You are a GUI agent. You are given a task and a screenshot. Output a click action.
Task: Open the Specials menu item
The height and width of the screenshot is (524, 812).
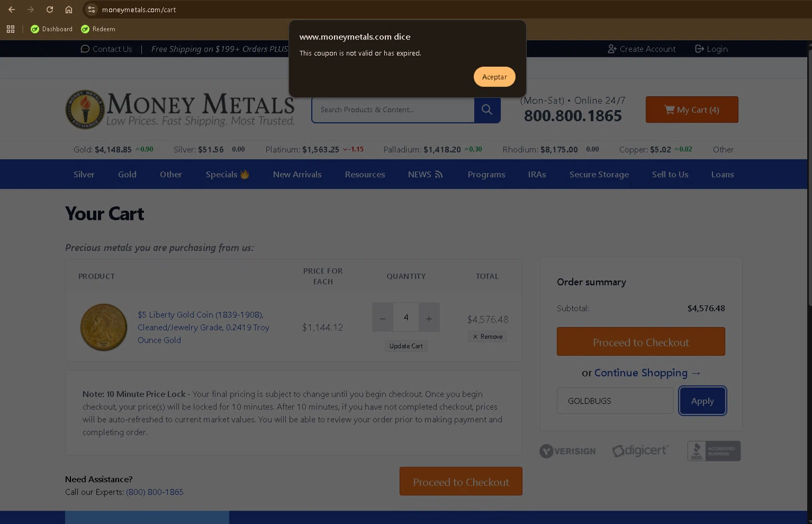pos(227,174)
